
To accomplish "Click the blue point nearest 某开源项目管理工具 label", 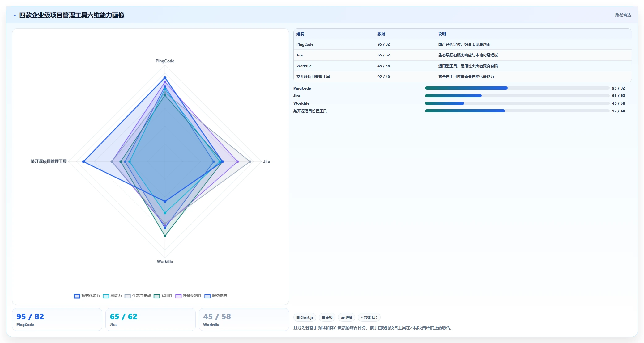I will click(83, 161).
